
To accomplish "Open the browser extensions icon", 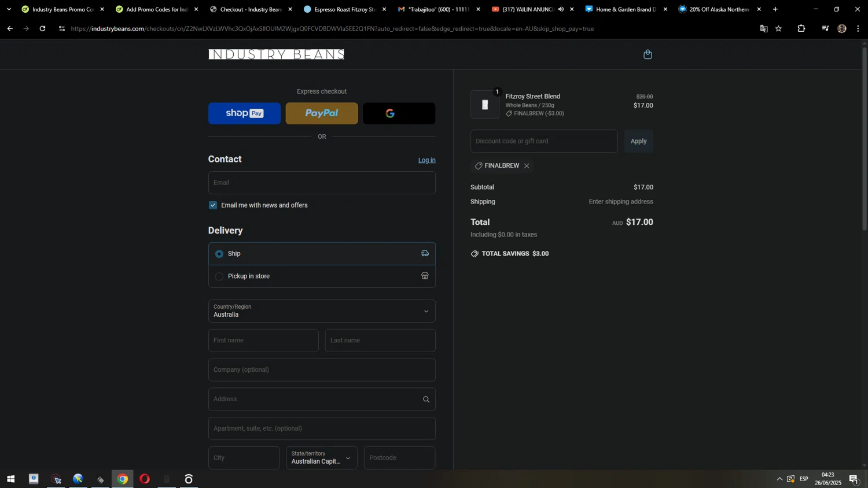I will 801,28.
